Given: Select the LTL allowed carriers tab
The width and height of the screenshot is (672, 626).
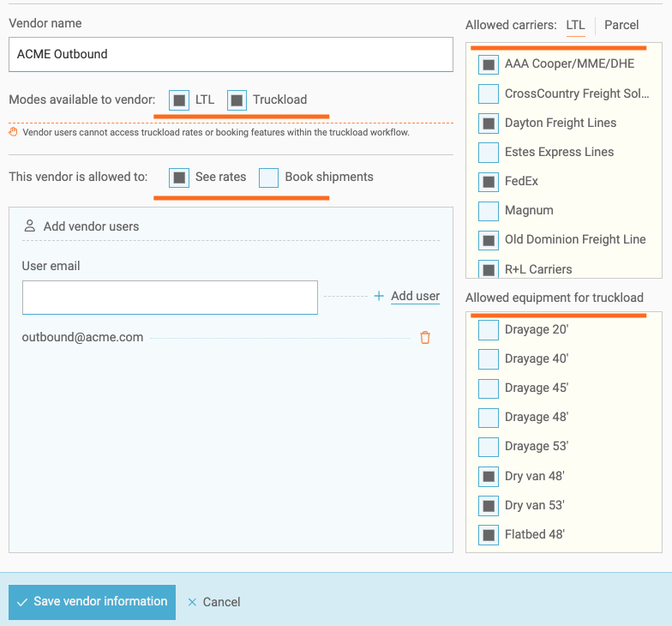Looking at the screenshot, I should point(575,25).
